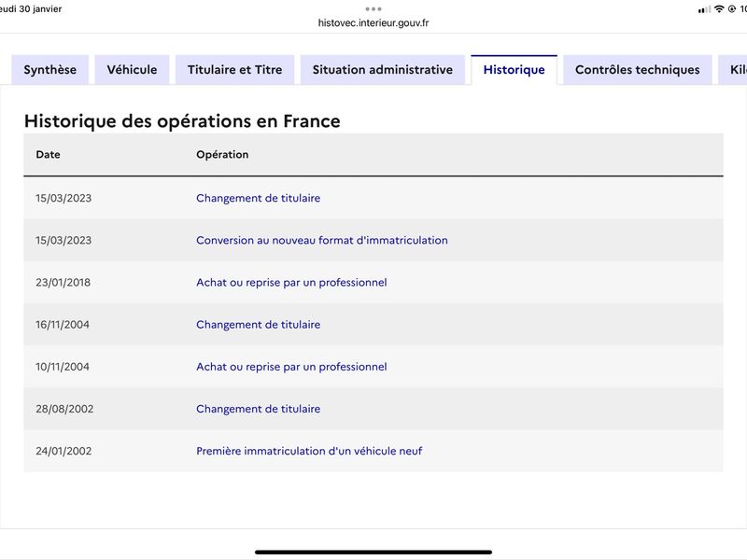Tap the three-dot multitasking icon at top
The height and width of the screenshot is (560, 747).
373,9
